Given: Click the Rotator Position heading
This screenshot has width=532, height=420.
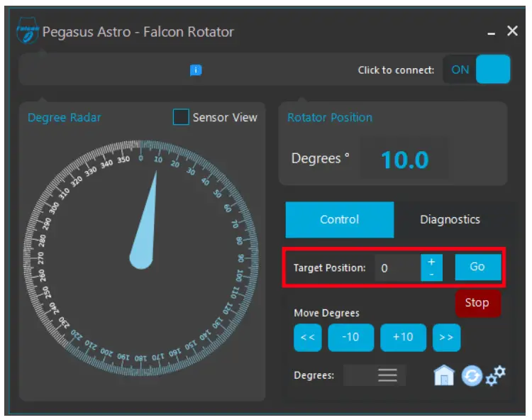Looking at the screenshot, I should click(330, 117).
